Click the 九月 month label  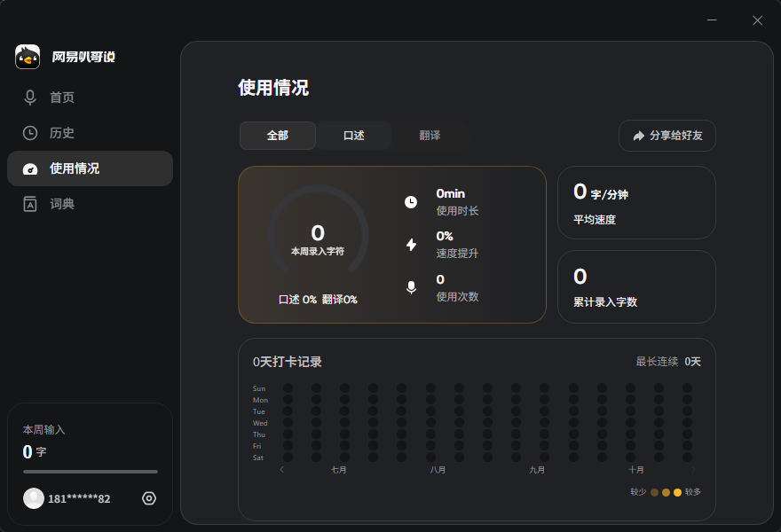537,470
